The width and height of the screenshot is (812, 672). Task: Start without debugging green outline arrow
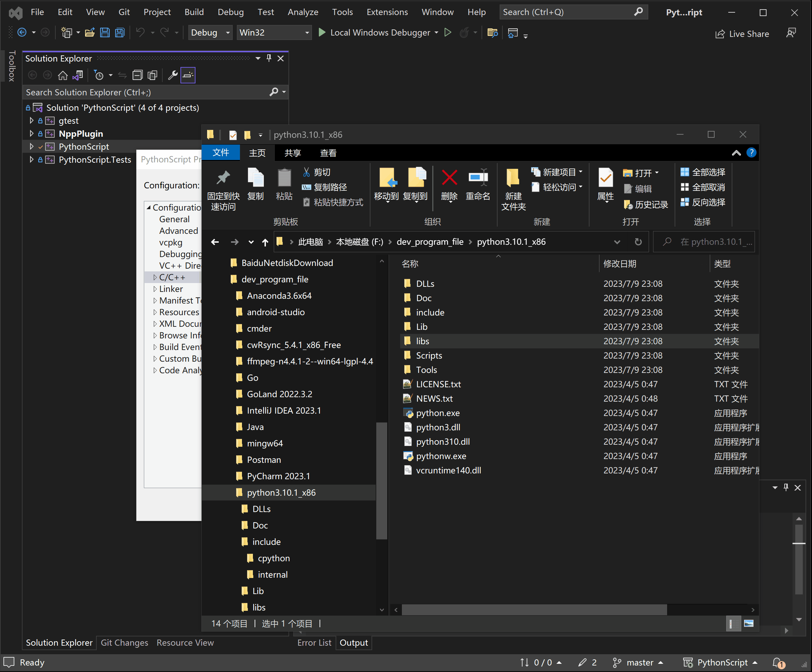(x=448, y=32)
